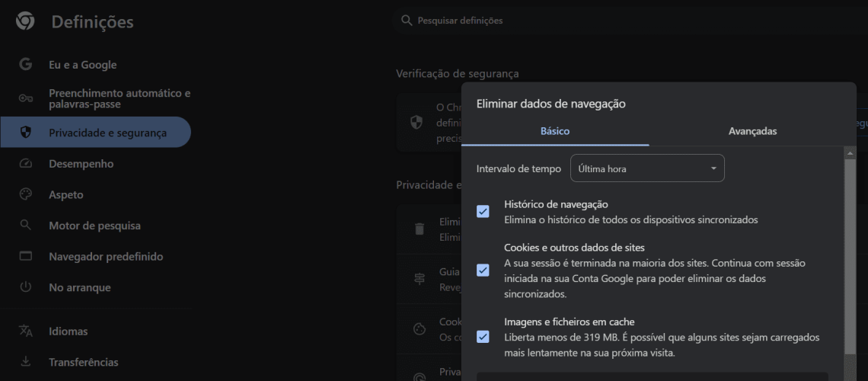Open Eu e a Google settings

click(x=96, y=65)
